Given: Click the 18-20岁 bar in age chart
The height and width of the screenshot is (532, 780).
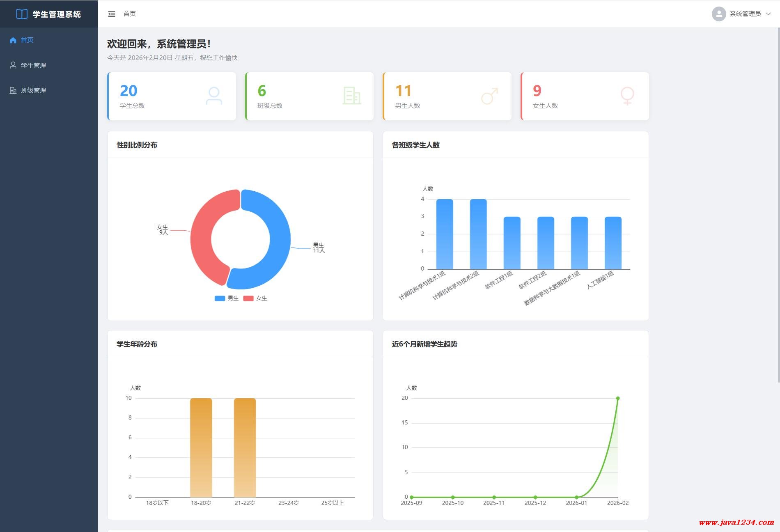Looking at the screenshot, I should (x=201, y=447).
